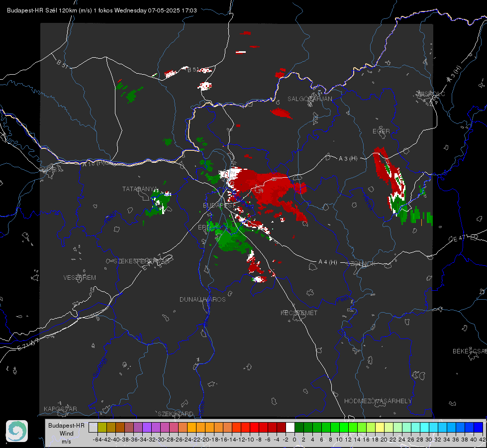Click the swirl logo icon at bottom left
Viewport: 487px width, 448px height.
17,431
